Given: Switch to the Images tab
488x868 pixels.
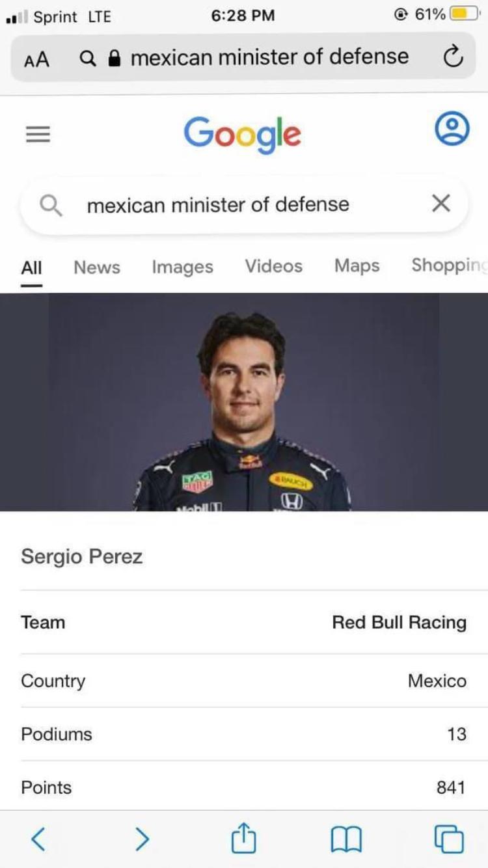Looking at the screenshot, I should 182,267.
